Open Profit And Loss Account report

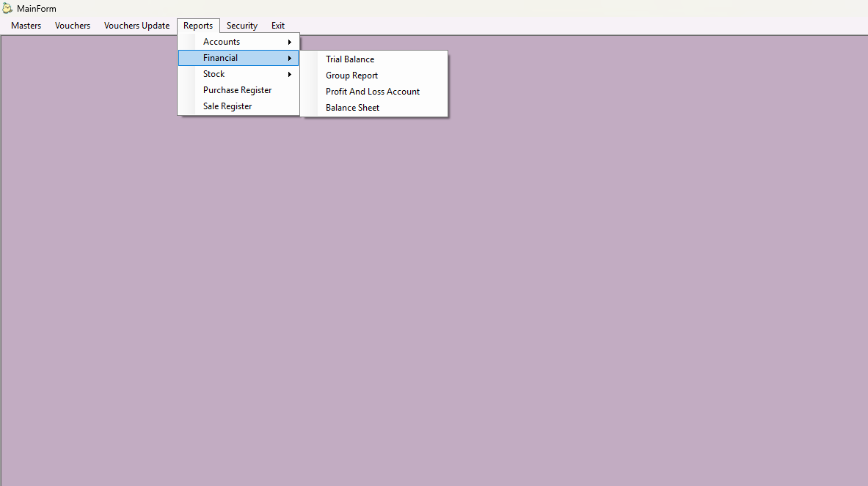point(374,91)
